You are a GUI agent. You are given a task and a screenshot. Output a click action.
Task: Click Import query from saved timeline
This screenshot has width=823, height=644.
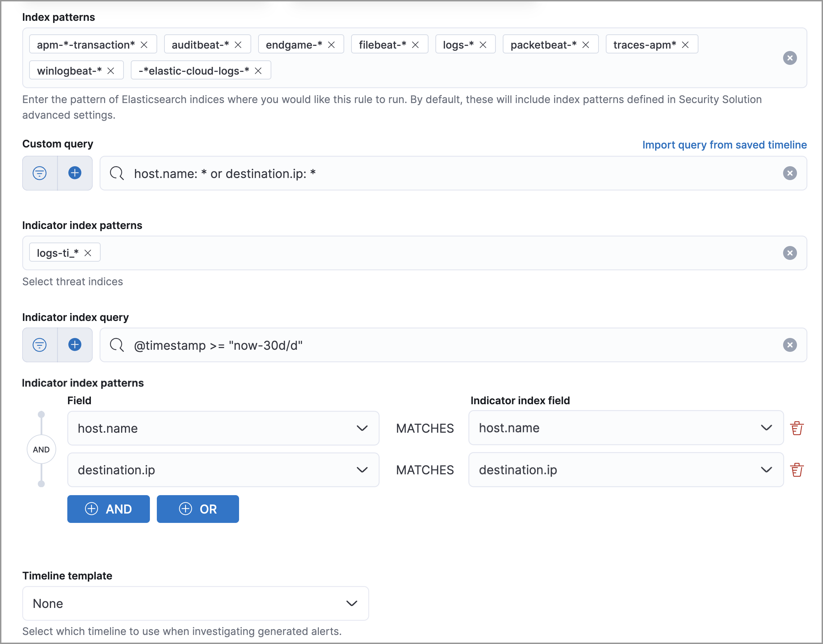(x=724, y=145)
